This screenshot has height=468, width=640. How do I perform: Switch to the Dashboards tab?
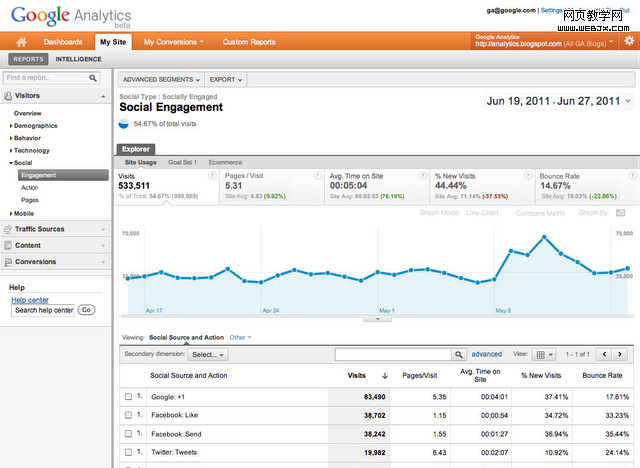[63, 42]
